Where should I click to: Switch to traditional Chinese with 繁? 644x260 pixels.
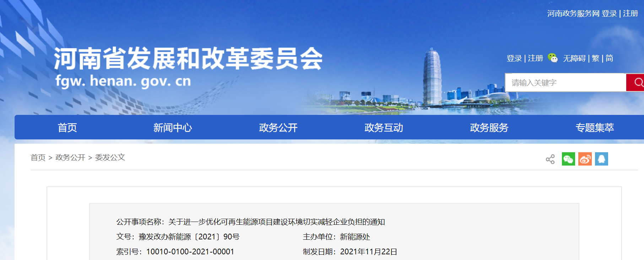point(595,58)
